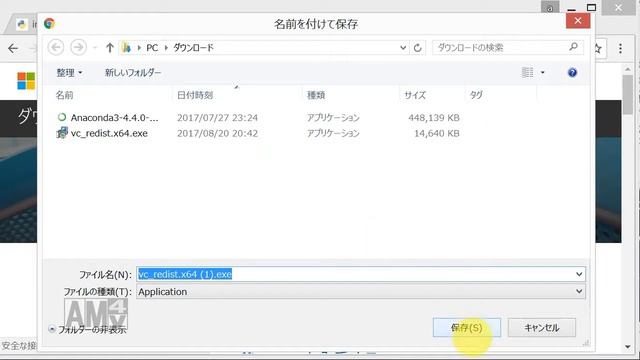The image size is (640, 360).
Task: Click the arrow before PC in path
Action: (139, 48)
